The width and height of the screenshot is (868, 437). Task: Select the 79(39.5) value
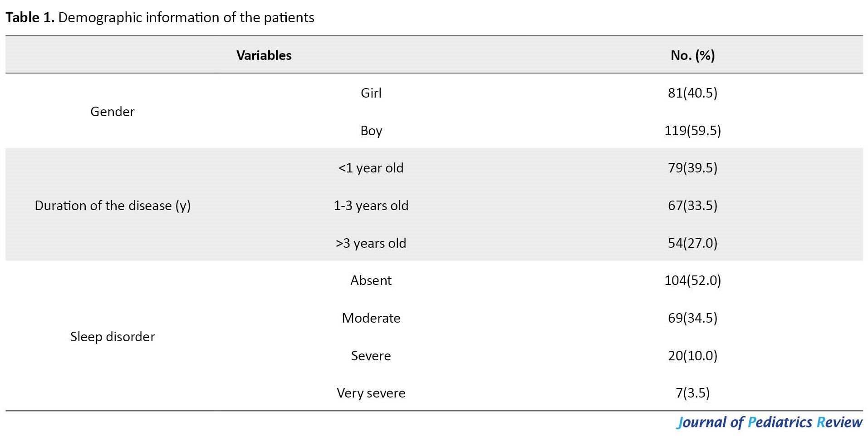tap(692, 168)
